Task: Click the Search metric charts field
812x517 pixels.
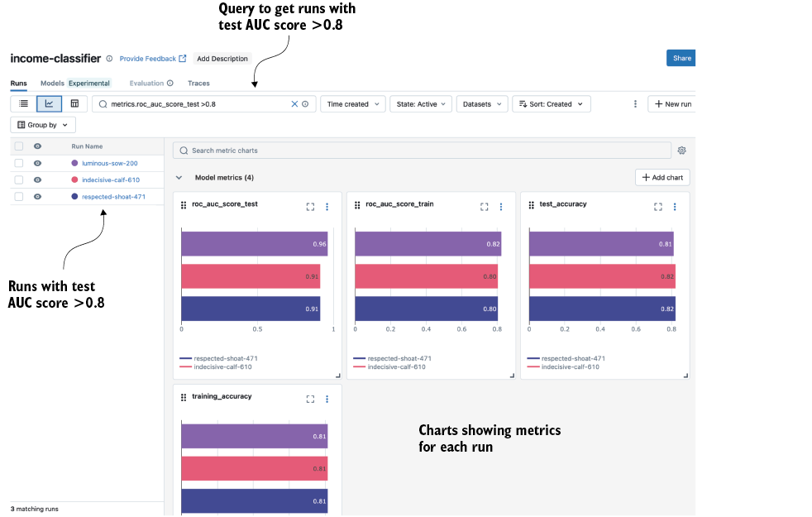Action: (x=422, y=151)
